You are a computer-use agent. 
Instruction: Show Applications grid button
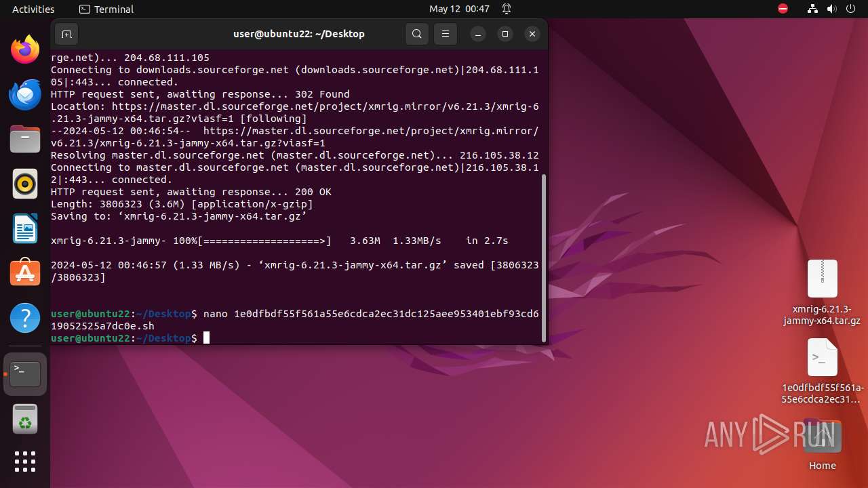click(x=25, y=462)
